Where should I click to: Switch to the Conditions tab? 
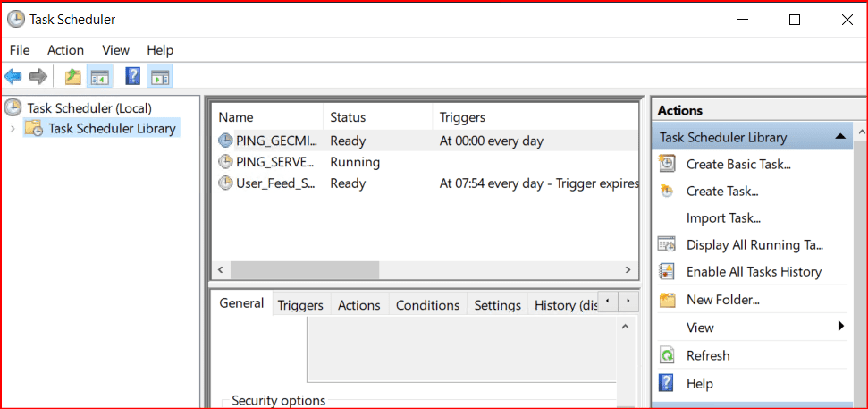tap(427, 305)
